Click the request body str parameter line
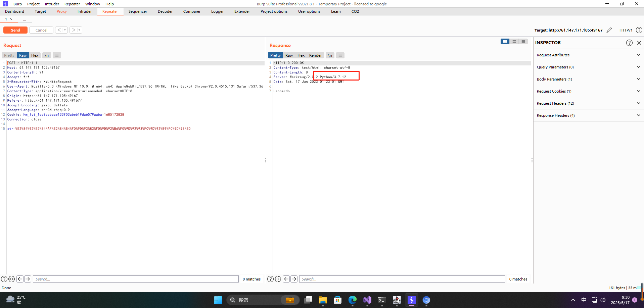Image resolution: width=644 pixels, height=308 pixels. 99,129
